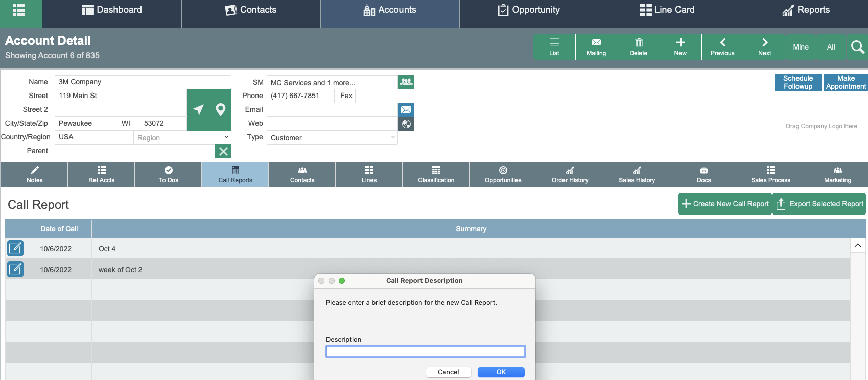Viewport: 868px width, 380px height.
Task: Click the map pin location icon
Action: (x=221, y=109)
